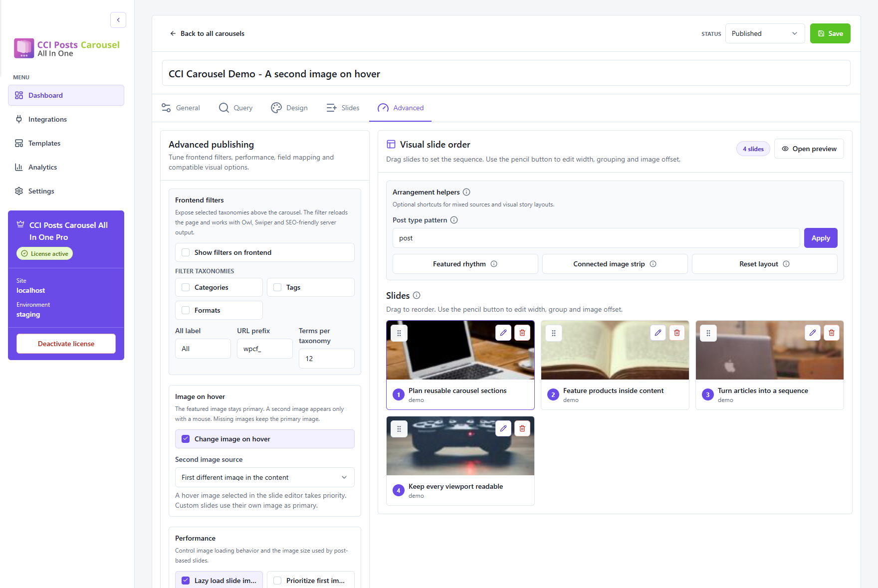This screenshot has height=588, width=878.
Task: Disable 'Change image on hover' checkbox
Action: [186, 439]
